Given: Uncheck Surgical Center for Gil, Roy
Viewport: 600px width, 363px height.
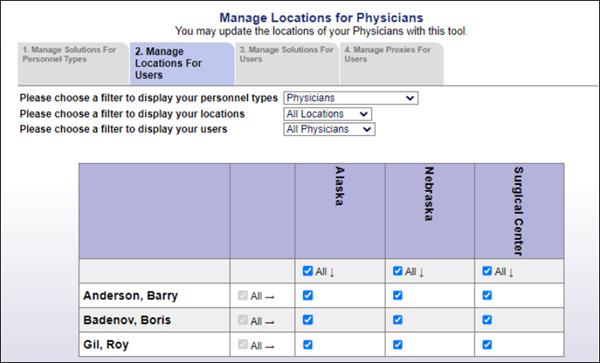Looking at the screenshot, I should point(487,345).
